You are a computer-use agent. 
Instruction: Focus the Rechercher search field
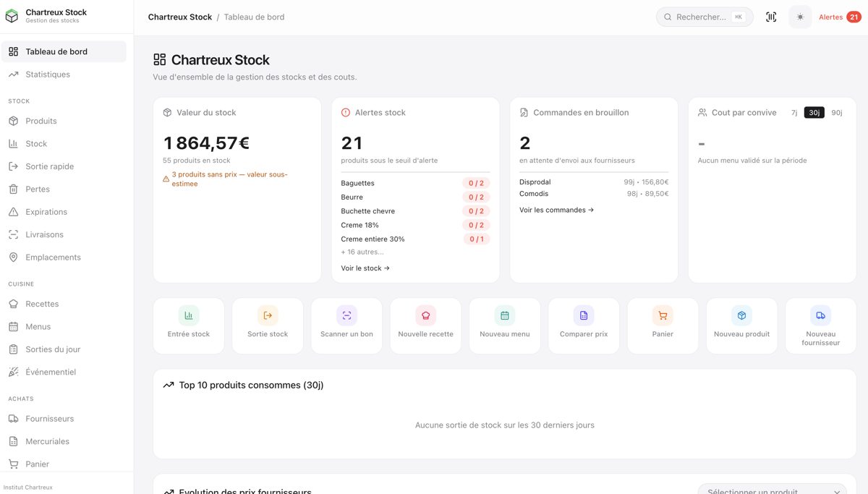coord(705,17)
